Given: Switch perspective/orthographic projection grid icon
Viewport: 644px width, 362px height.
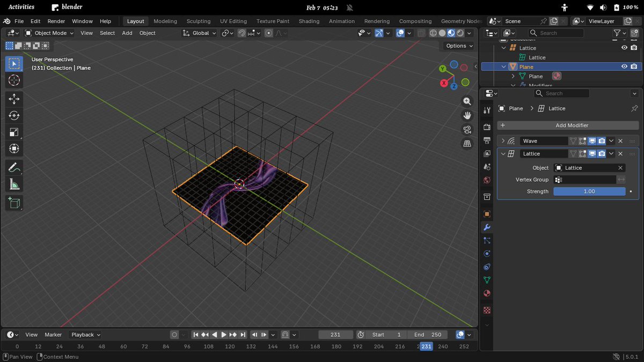Looking at the screenshot, I should tap(467, 143).
